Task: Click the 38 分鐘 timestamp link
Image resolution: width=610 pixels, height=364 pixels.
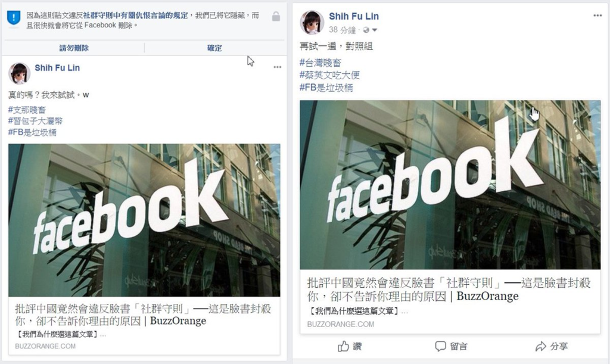Action: 343,30
